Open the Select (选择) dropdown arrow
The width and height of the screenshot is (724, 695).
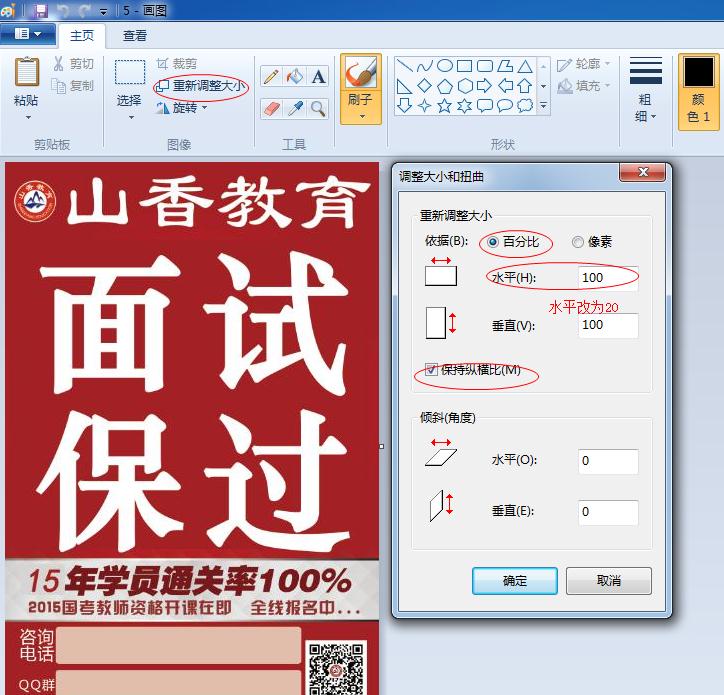pos(132,118)
